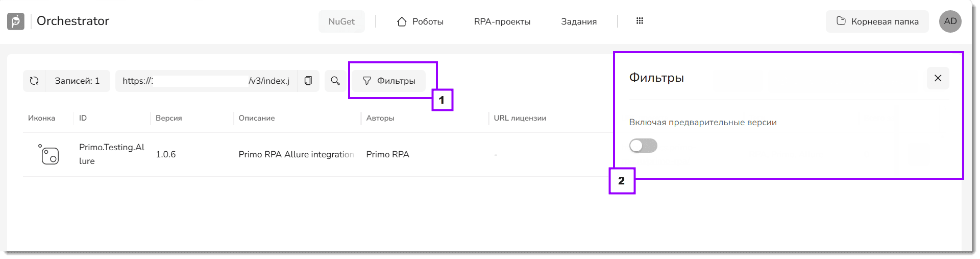980x259 pixels.
Task: Open the apps grid menu icon
Action: 640,21
